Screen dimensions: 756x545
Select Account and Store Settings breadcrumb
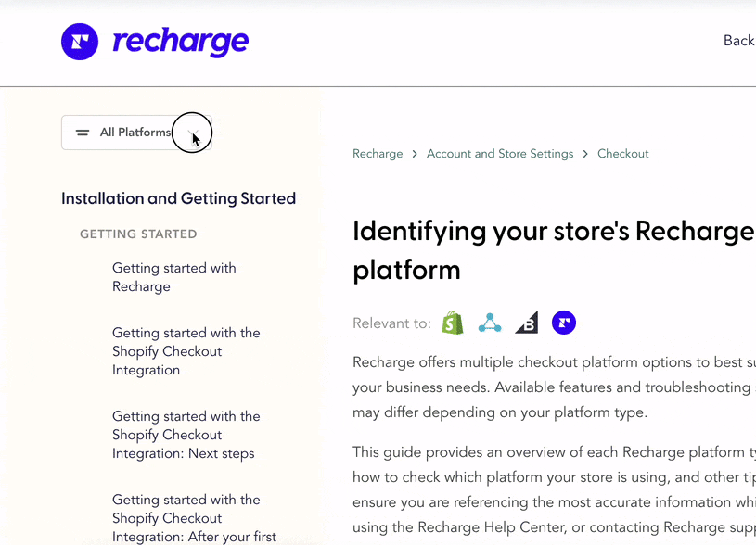(x=500, y=153)
